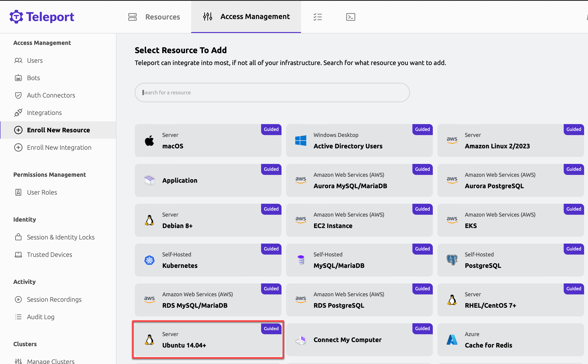The width and height of the screenshot is (588, 364).
Task: Select Self-Hosted MySQL/MariaDB card
Action: tap(359, 260)
